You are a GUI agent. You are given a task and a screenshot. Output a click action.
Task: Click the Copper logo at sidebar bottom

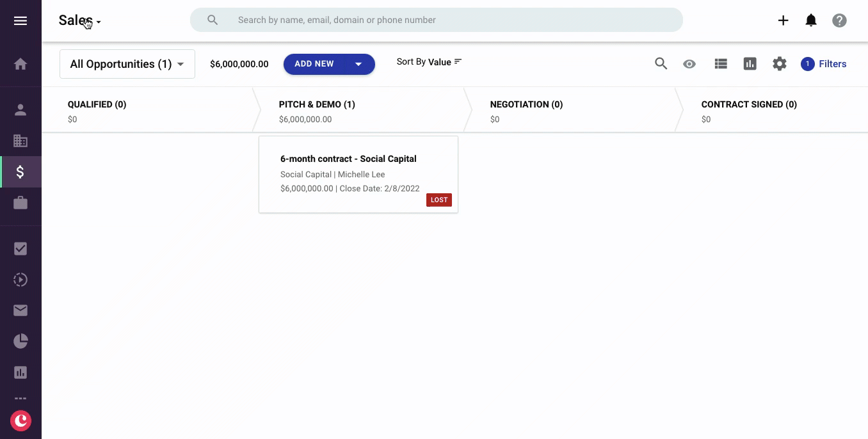tap(20, 420)
